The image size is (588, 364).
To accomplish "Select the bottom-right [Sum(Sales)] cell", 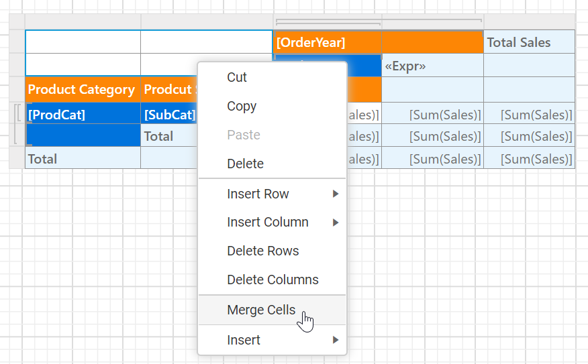I will [x=530, y=159].
